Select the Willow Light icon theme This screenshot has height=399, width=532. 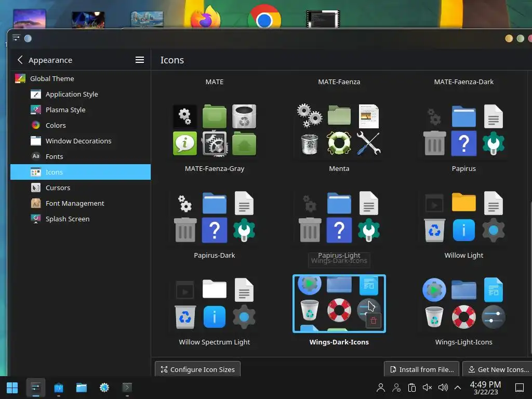pos(464,217)
